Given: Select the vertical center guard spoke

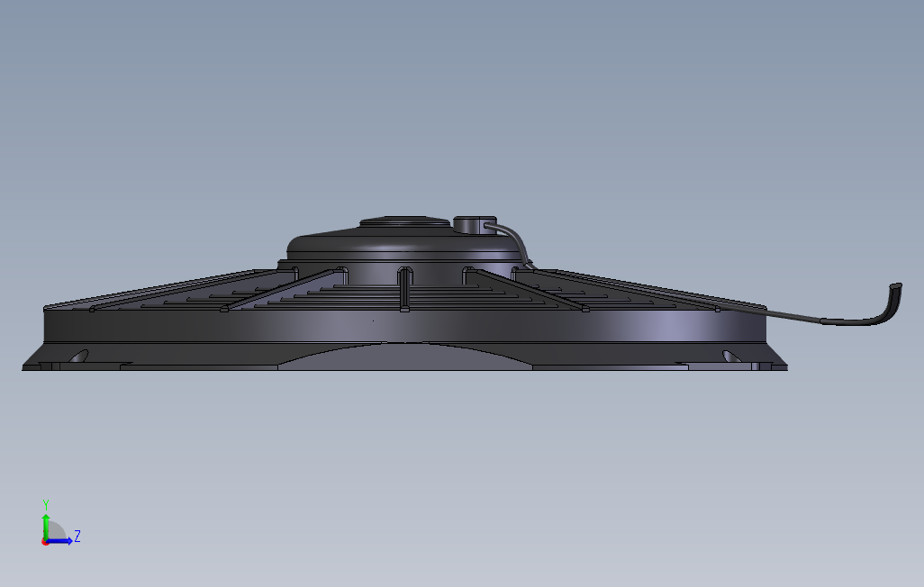Looking at the screenshot, I should pyautogui.click(x=405, y=289).
